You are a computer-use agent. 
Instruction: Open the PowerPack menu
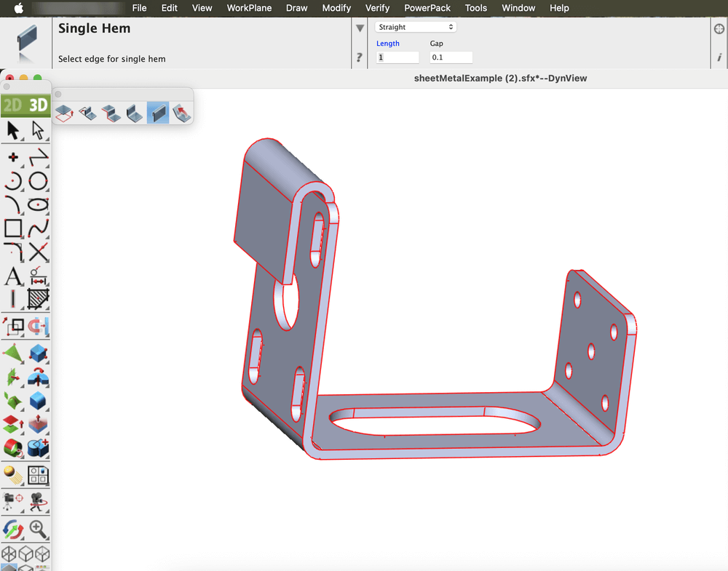pos(427,8)
